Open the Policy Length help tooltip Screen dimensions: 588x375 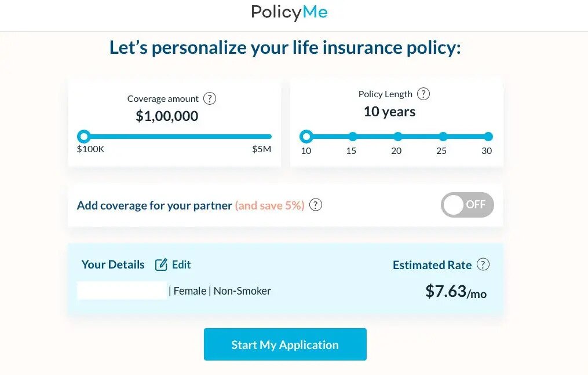pos(423,94)
